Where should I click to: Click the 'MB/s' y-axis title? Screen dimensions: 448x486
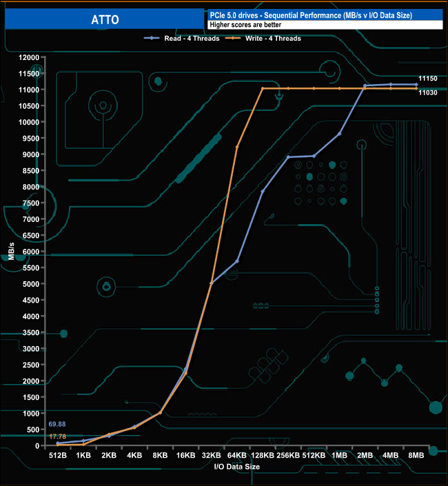point(12,251)
